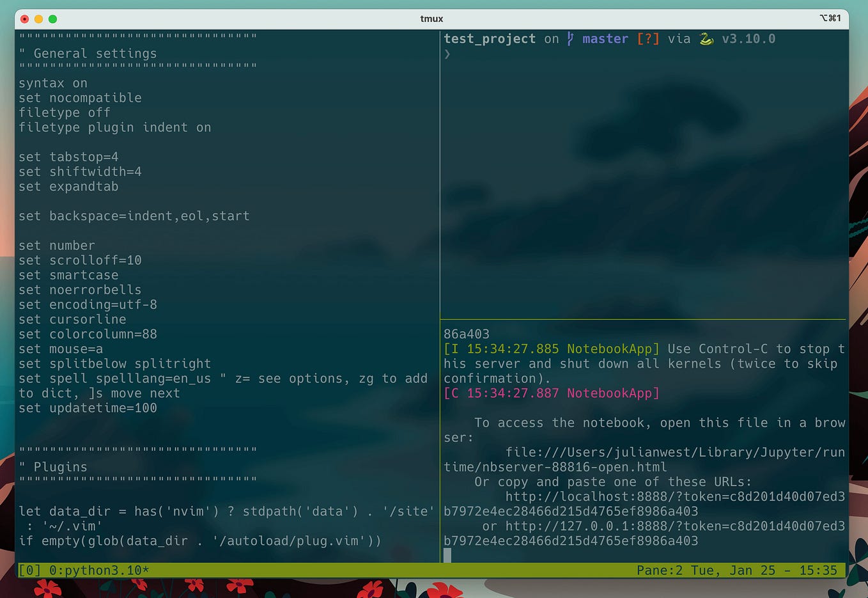Click the ⌥⌘1 shortcut badge in the title bar

click(x=830, y=19)
